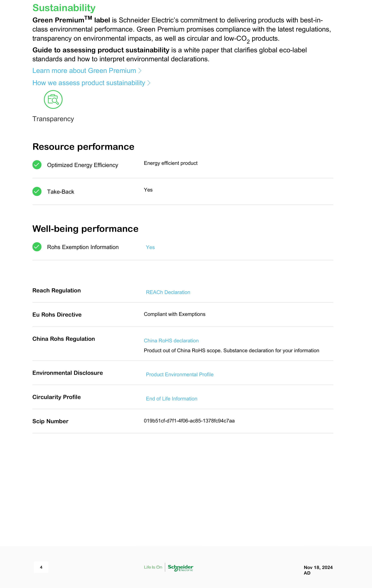The height and width of the screenshot is (588, 372).
Task: Click the Nov 18, 2024 date text
Action: [318, 567]
